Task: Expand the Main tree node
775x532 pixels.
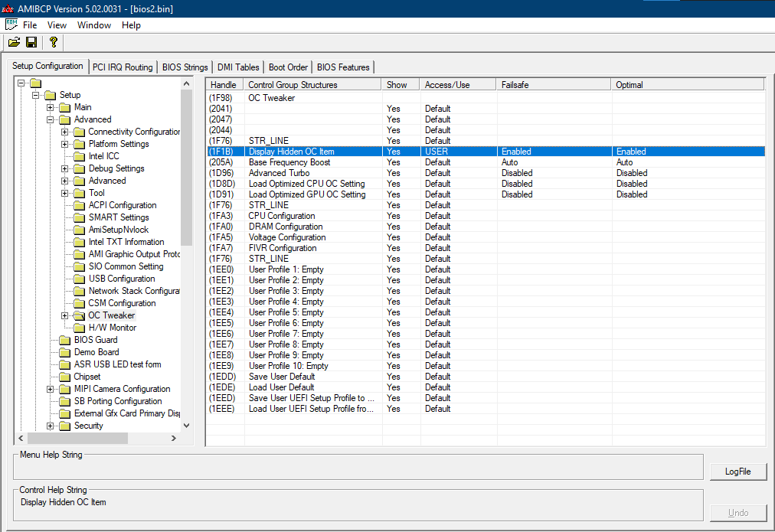Action: coord(50,107)
